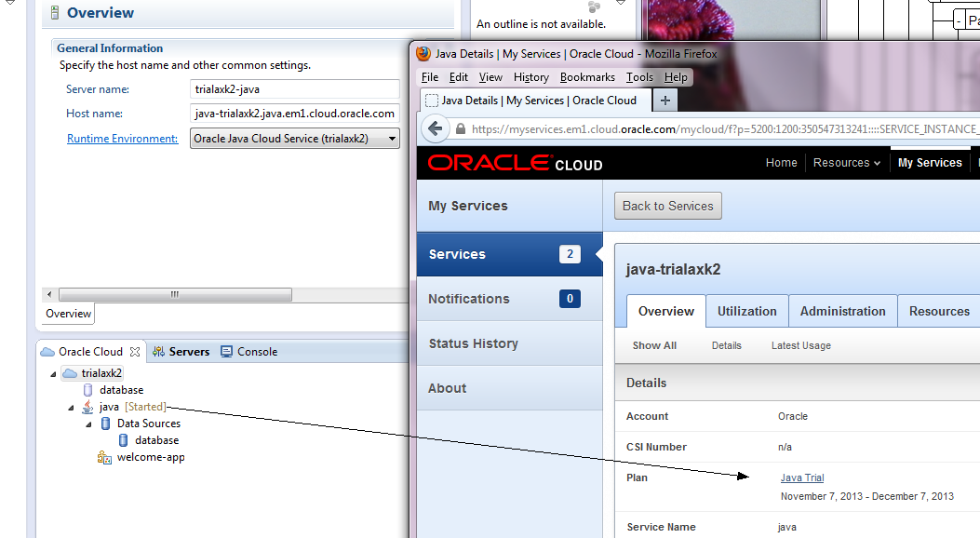Image resolution: width=980 pixels, height=538 pixels.
Task: Switch to the Administration tab
Action: pyautogui.click(x=842, y=311)
